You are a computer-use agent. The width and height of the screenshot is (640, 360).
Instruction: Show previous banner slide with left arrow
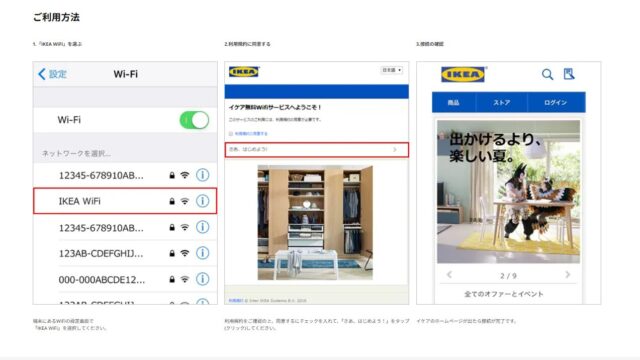449,275
